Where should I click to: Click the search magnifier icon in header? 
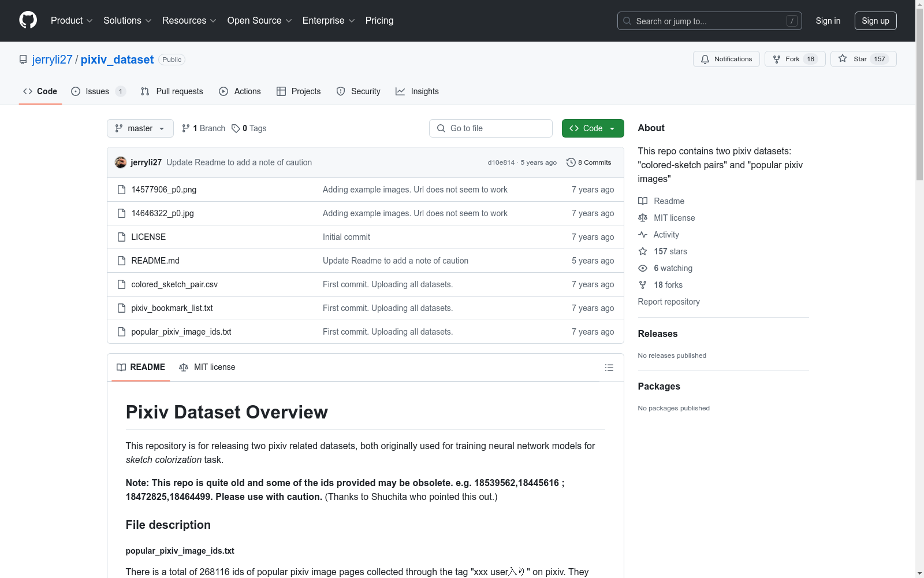coord(627,21)
